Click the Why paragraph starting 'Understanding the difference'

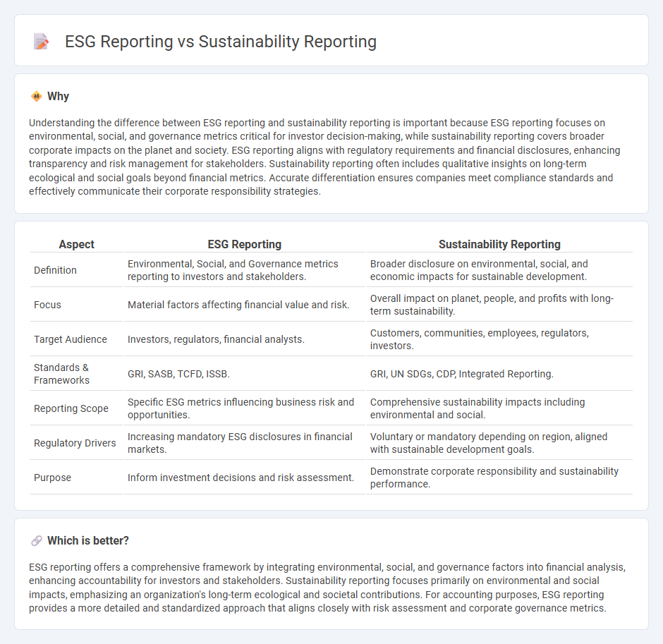pyautogui.click(x=324, y=157)
